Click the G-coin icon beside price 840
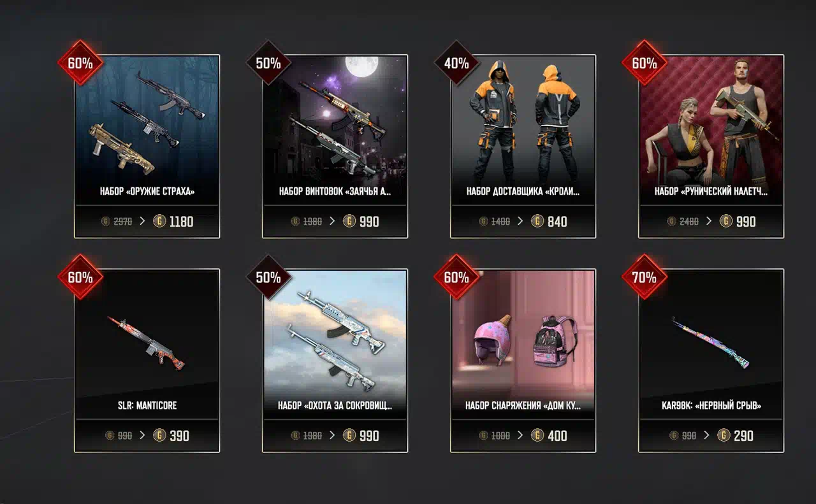The height and width of the screenshot is (504, 816). [537, 222]
